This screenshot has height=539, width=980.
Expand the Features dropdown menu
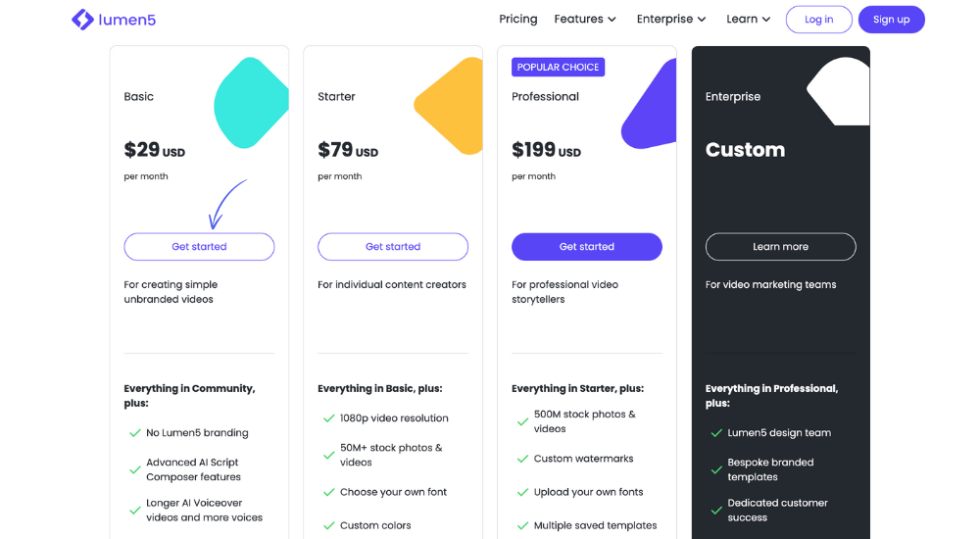click(585, 19)
